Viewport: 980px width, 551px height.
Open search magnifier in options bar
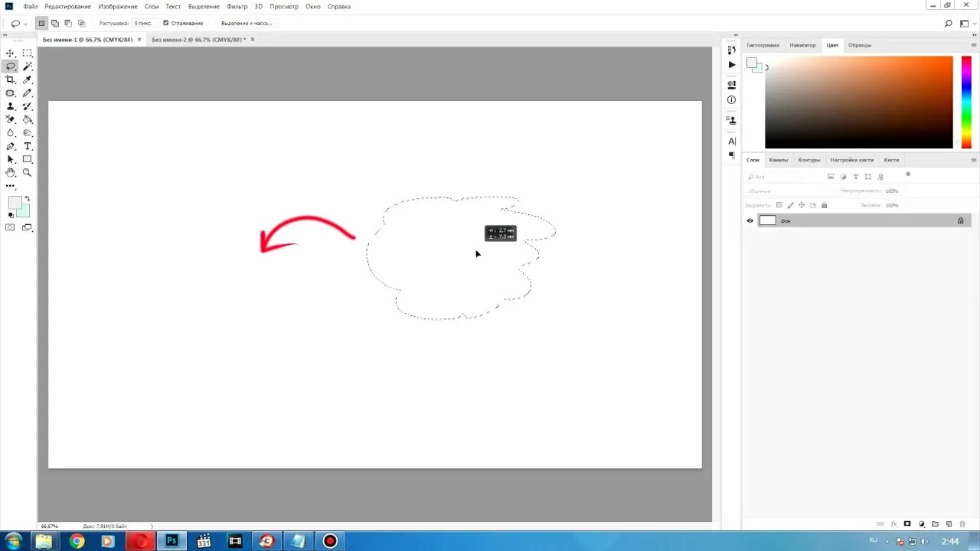[x=948, y=24]
